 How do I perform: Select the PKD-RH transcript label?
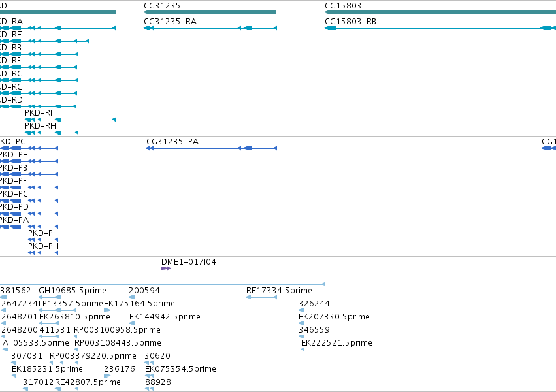(41, 126)
